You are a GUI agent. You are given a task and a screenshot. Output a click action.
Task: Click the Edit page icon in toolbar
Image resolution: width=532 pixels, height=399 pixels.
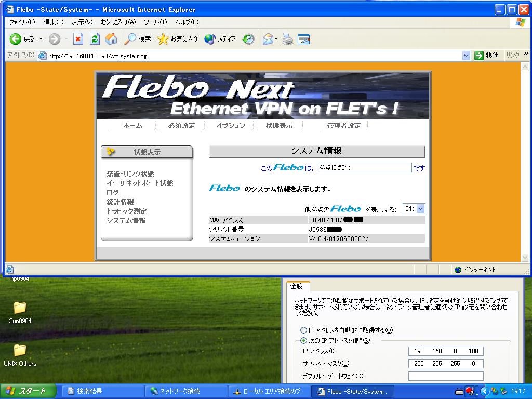pyautogui.click(x=303, y=39)
